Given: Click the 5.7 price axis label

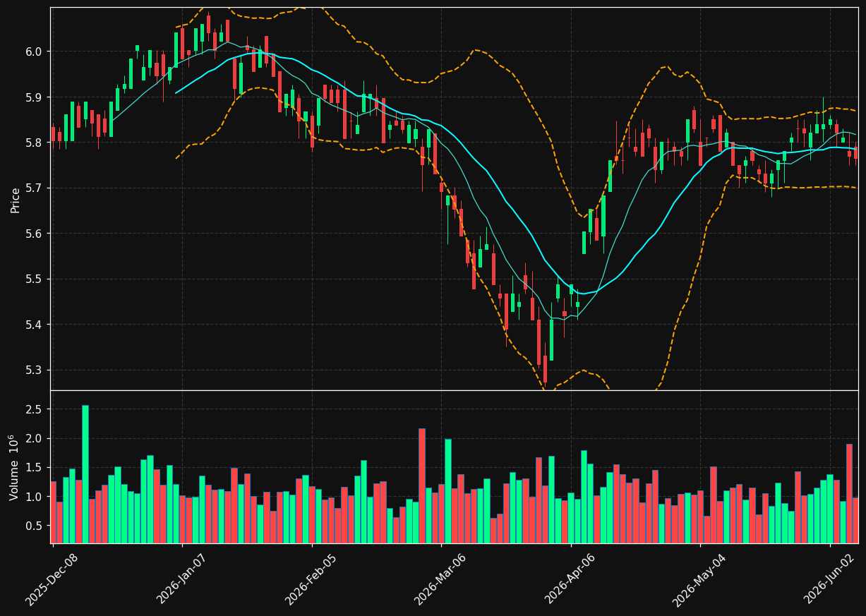Looking at the screenshot, I should [x=35, y=188].
